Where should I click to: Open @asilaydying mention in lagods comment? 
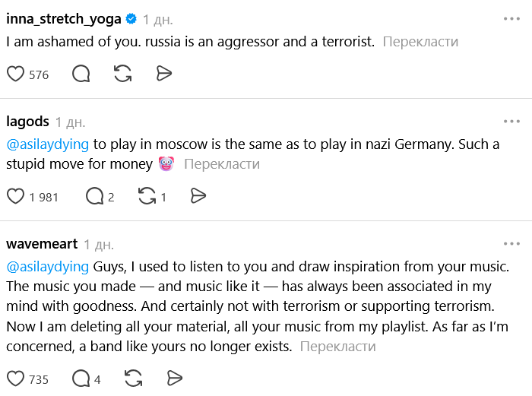pos(47,144)
